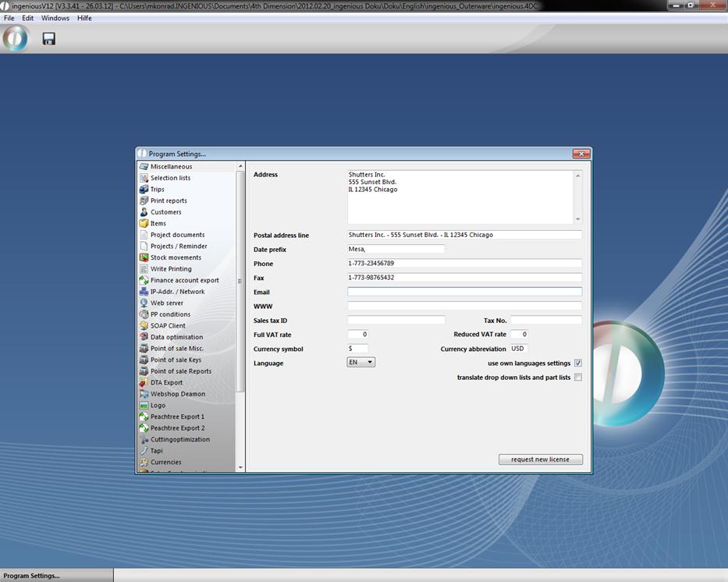Disable use own languages settings checkbox
The image size is (728, 582).
tap(578, 364)
